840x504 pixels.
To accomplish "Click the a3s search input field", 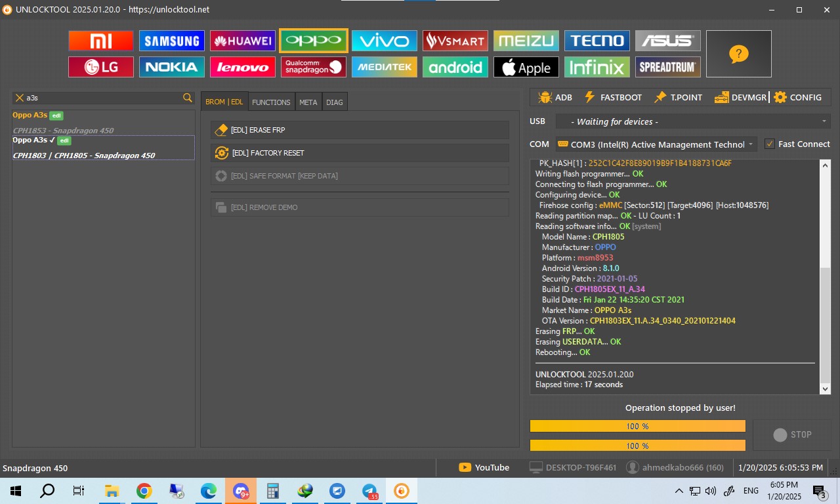I will tap(103, 98).
